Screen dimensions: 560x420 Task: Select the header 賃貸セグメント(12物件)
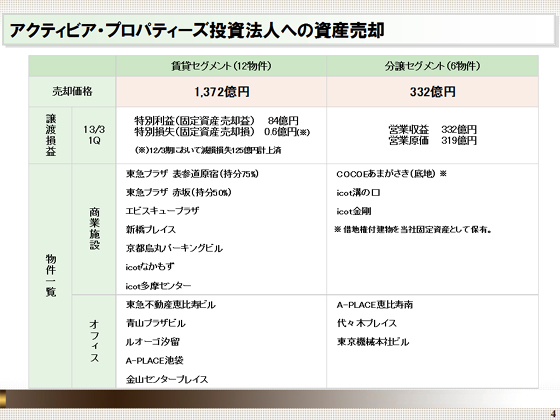pyautogui.click(x=221, y=66)
